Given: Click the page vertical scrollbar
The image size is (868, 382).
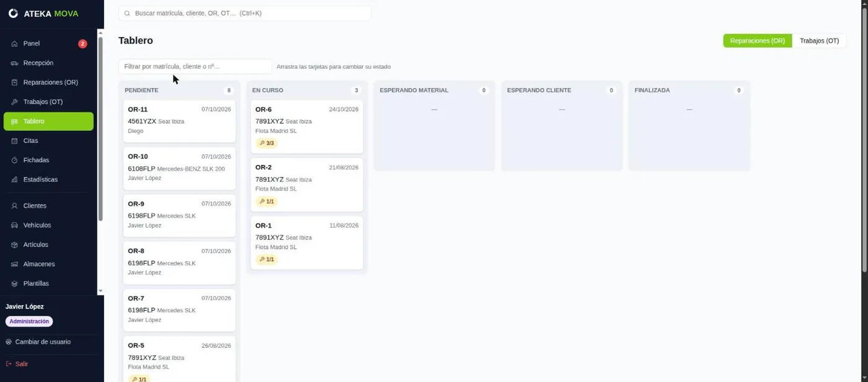Looking at the screenshot, I should 865,141.
